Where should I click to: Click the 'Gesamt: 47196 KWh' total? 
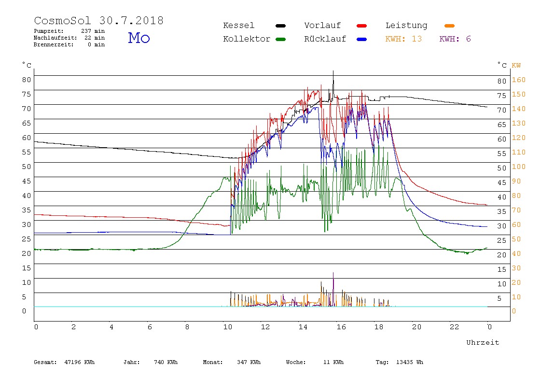click(64, 362)
